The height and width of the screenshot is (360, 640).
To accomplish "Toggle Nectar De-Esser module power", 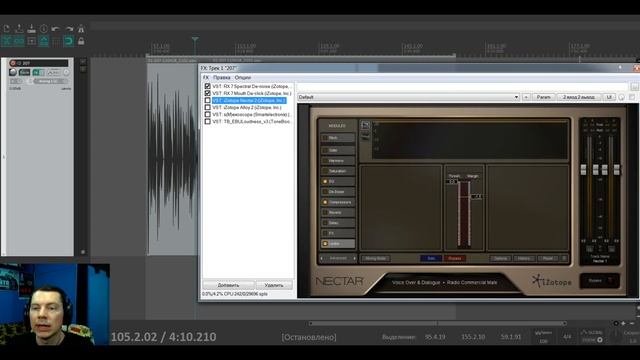I will click(325, 192).
